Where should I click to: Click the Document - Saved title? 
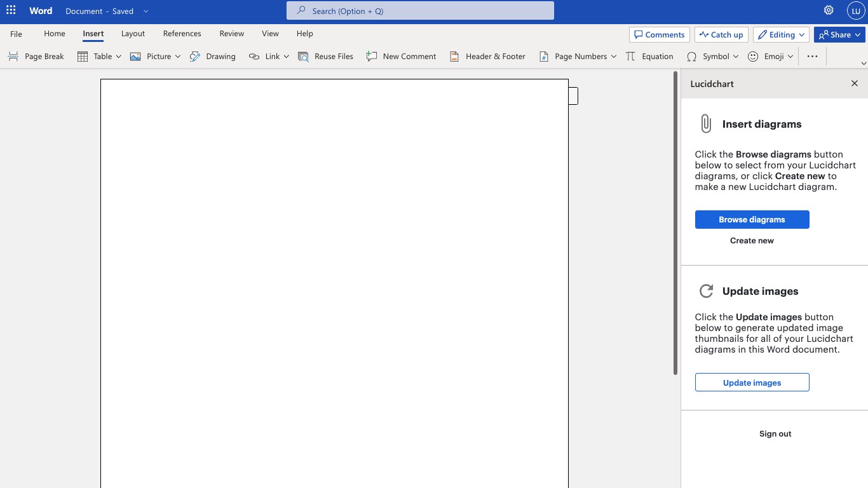99,11
